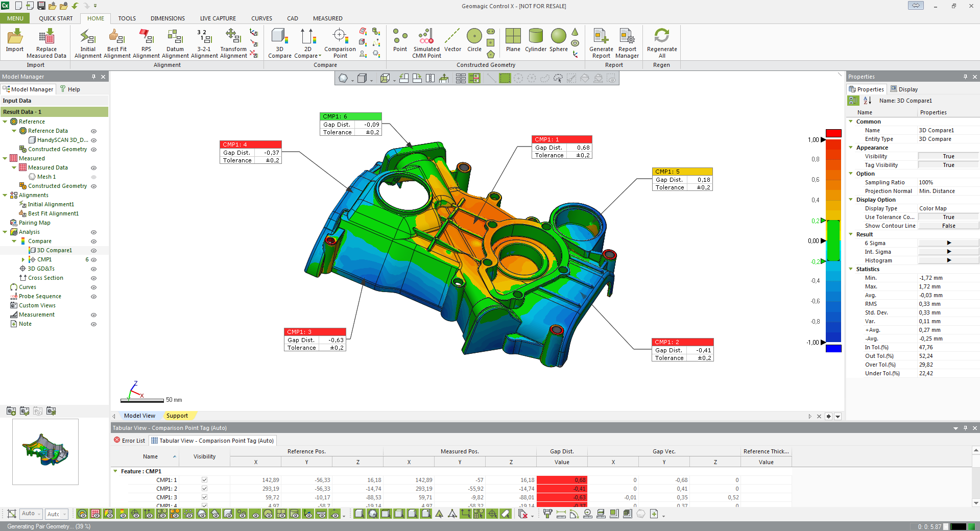Viewport: 980px width, 531px height.
Task: Expand the Histogram result arrow
Action: coord(949,260)
